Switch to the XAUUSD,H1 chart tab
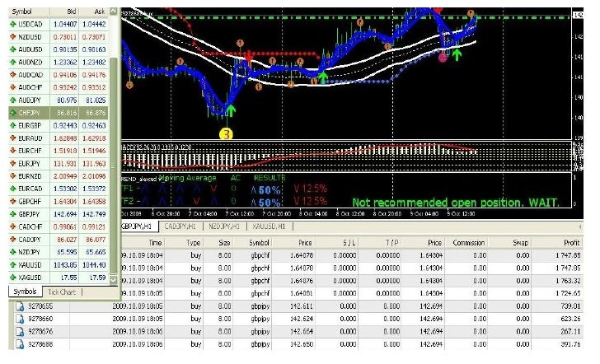Viewport: 600px width, 364px height. coord(269,226)
